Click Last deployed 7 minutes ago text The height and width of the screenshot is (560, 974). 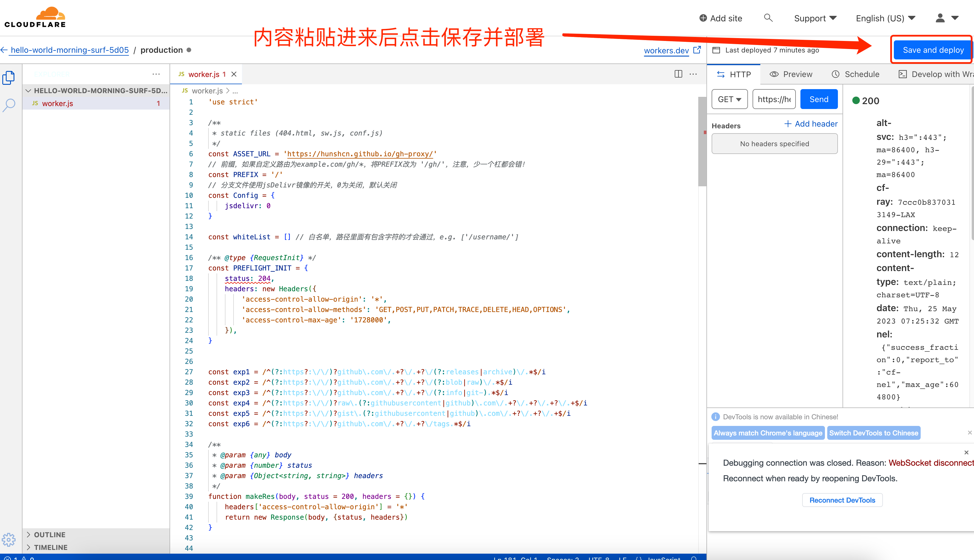tap(772, 50)
